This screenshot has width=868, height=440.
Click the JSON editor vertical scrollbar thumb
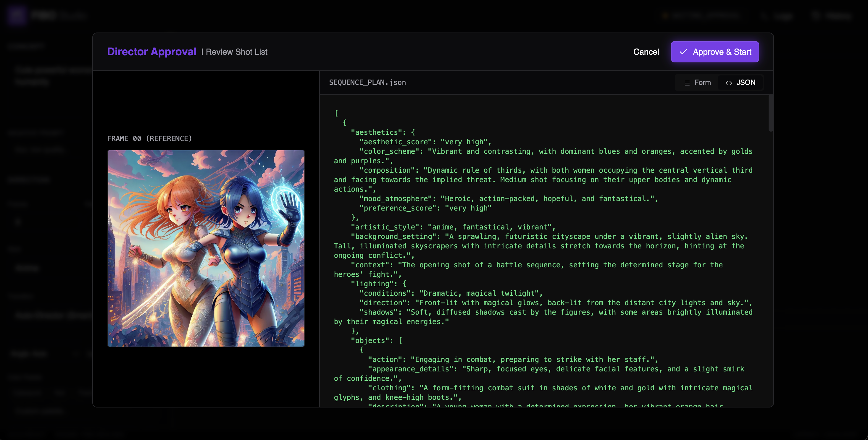point(770,113)
